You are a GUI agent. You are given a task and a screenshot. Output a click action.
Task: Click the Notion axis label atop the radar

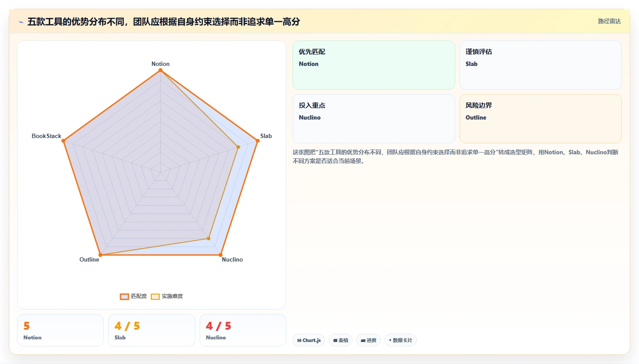(x=161, y=64)
